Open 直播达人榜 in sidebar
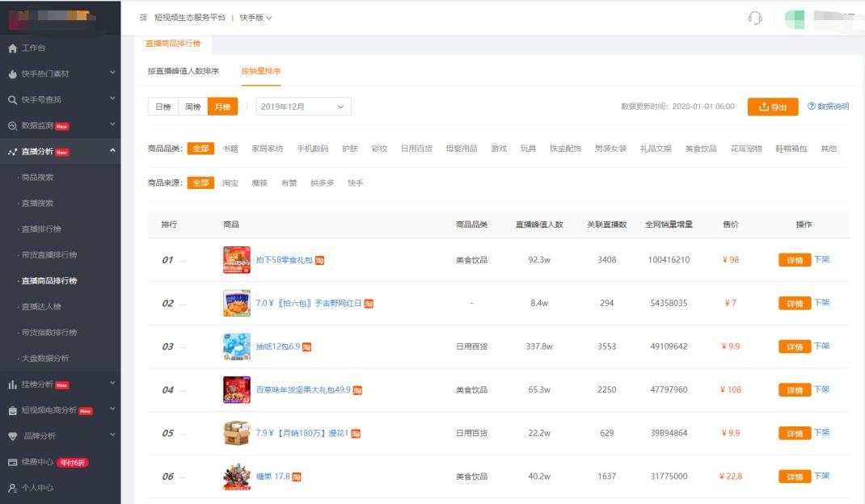Viewport: 865px width, 504px height. 41,307
